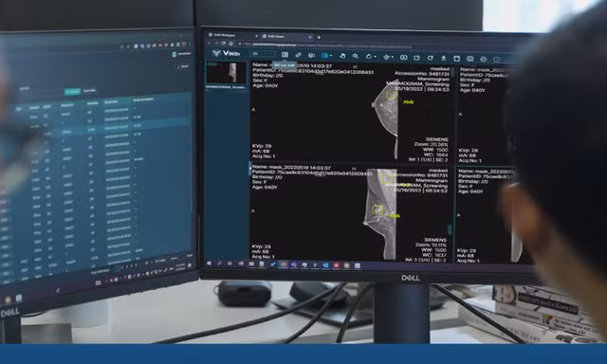
Task: Click the 2D mode field beside VinDr logo
Action: point(264,54)
